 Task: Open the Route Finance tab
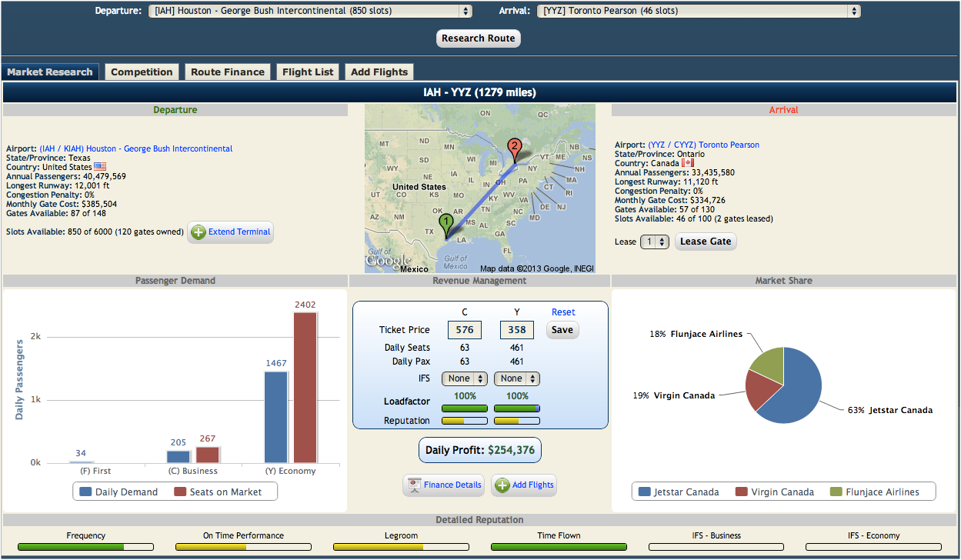(228, 72)
